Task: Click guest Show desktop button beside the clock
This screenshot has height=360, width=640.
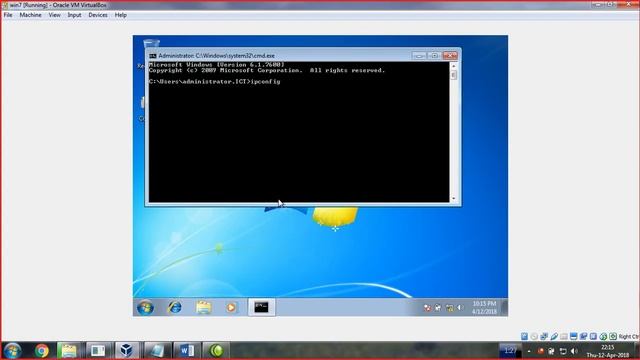Action: [x=504, y=307]
